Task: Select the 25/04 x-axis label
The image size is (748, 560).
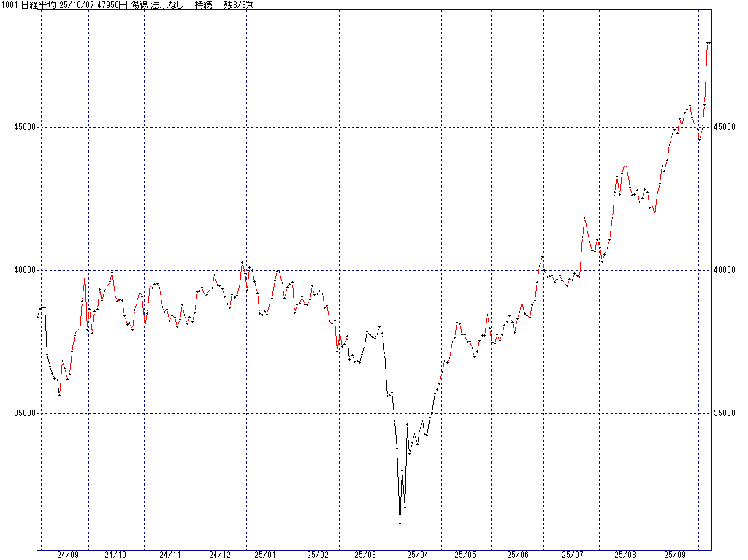Action: click(419, 554)
